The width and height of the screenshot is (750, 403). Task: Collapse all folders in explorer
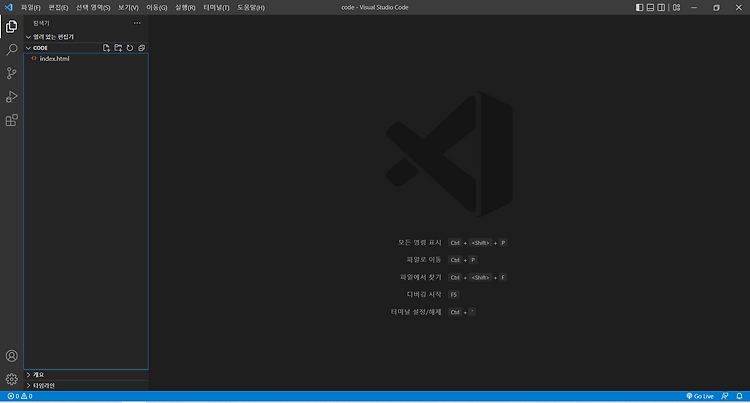click(142, 48)
